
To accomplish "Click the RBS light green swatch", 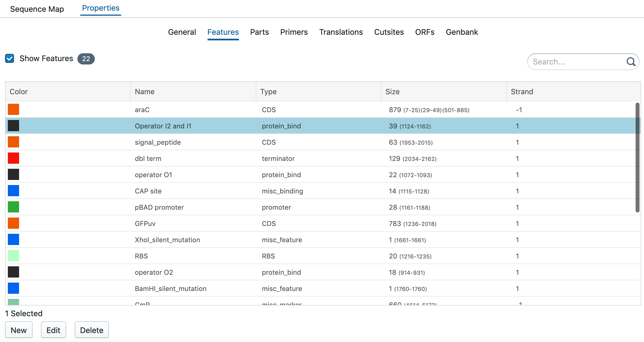I will click(x=13, y=256).
